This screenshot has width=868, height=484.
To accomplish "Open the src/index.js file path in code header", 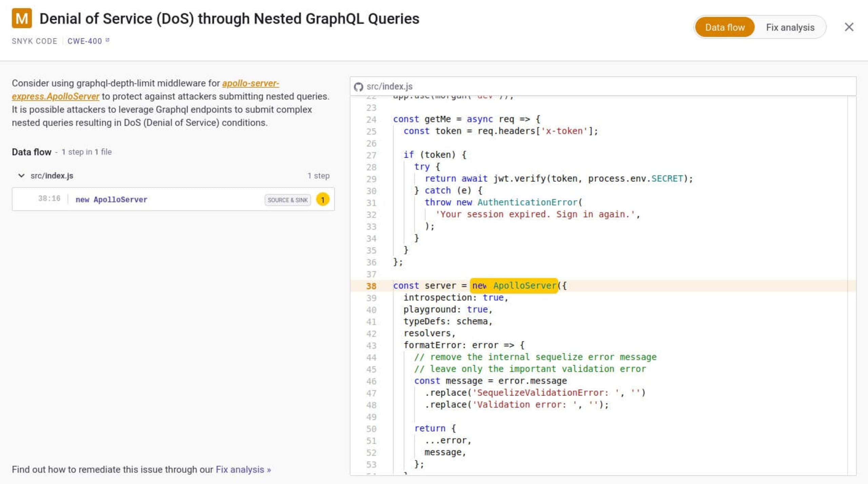I will (x=389, y=86).
